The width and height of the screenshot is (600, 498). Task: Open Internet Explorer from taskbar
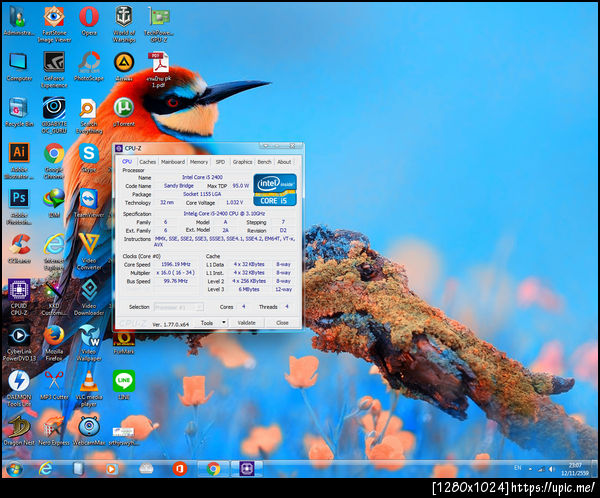46,469
